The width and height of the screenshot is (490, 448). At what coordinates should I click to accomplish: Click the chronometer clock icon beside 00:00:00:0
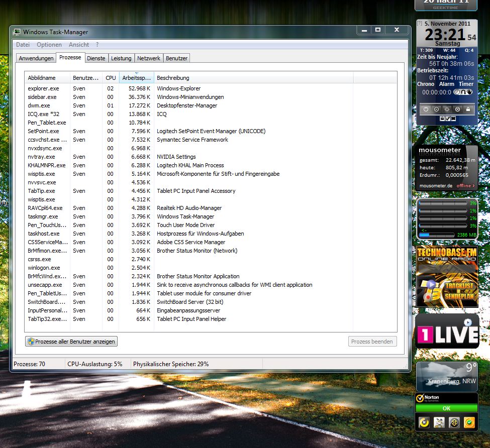457,92
